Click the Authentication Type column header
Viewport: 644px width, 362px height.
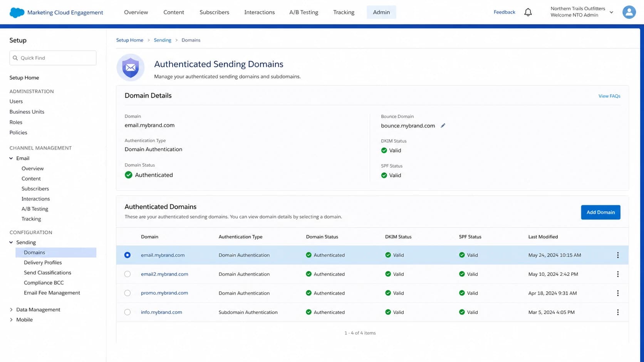(240, 237)
